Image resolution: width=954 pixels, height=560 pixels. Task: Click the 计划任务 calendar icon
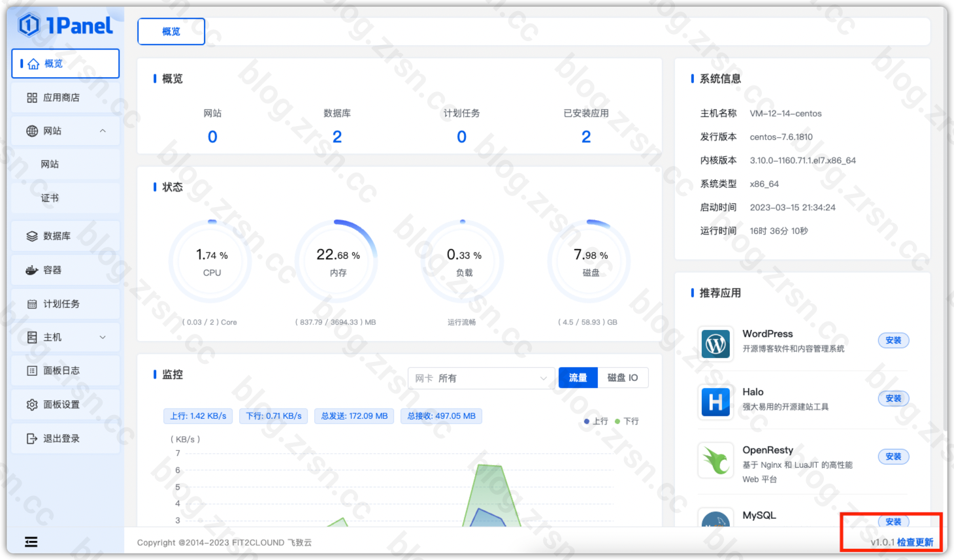(32, 304)
